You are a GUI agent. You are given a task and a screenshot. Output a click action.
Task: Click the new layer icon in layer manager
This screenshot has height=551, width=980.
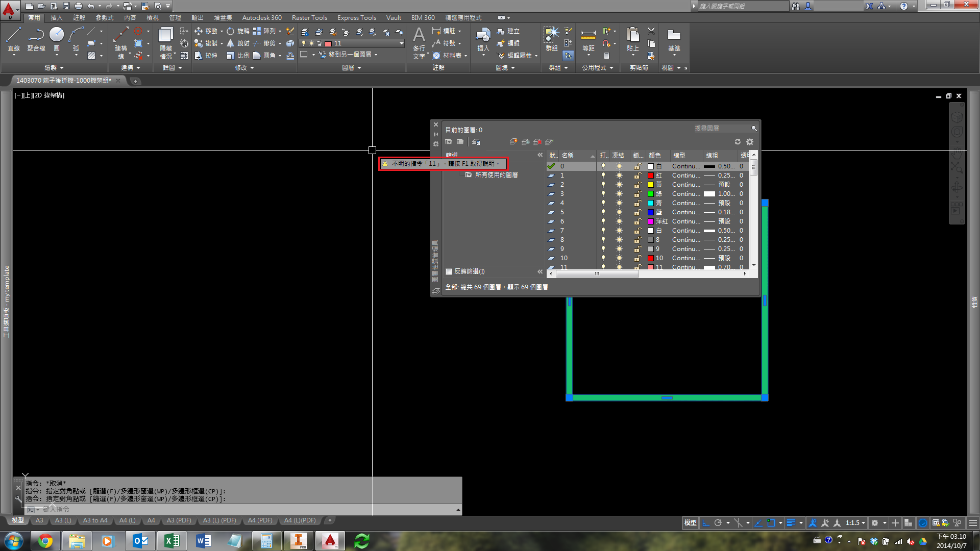513,142
